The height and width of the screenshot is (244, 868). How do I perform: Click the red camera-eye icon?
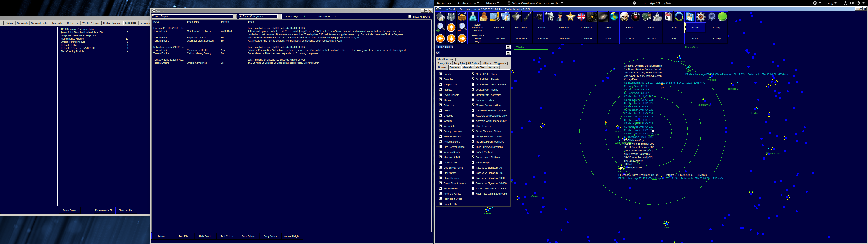[636, 17]
